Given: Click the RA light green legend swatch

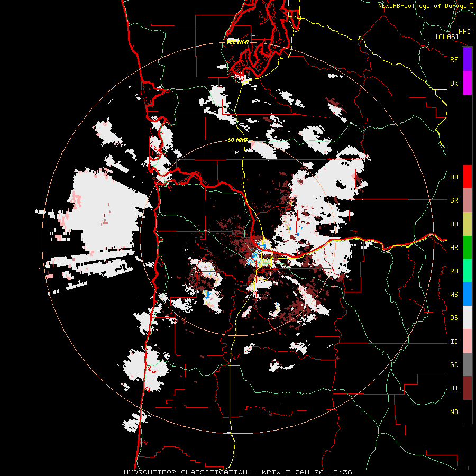Looking at the screenshot, I should 467,271.
